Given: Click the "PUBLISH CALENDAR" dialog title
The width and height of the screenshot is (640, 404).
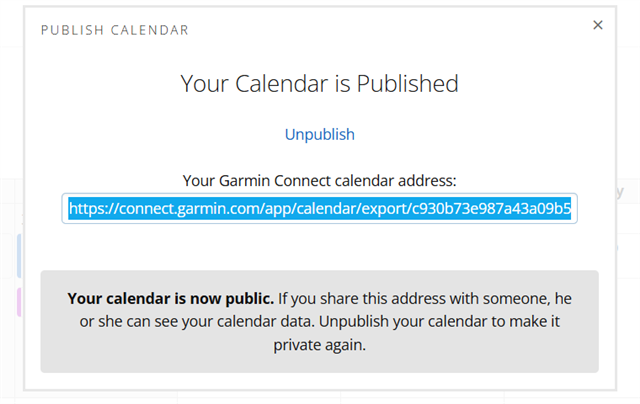Looking at the screenshot, I should coord(115,30).
